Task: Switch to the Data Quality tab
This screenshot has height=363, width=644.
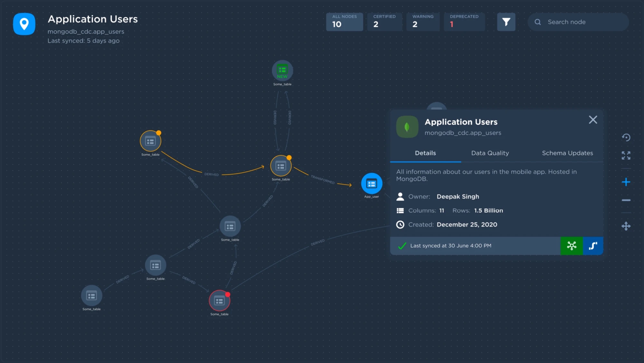Action: pyautogui.click(x=490, y=153)
